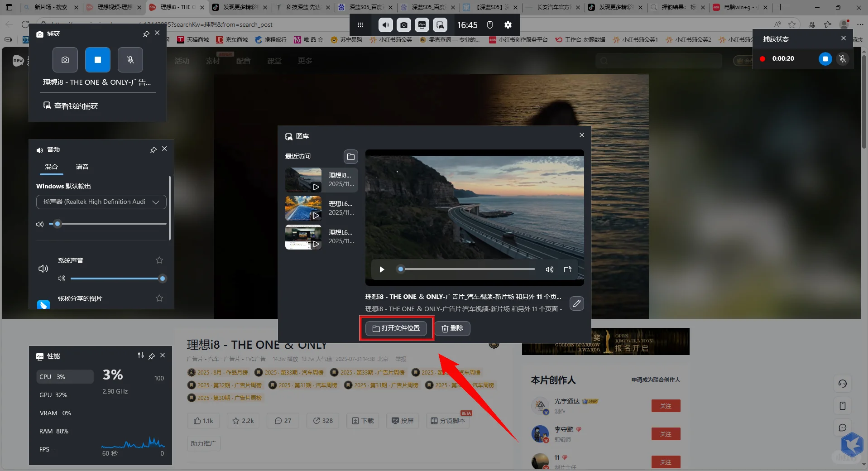Switch to the 语音 audio tab

(82, 167)
